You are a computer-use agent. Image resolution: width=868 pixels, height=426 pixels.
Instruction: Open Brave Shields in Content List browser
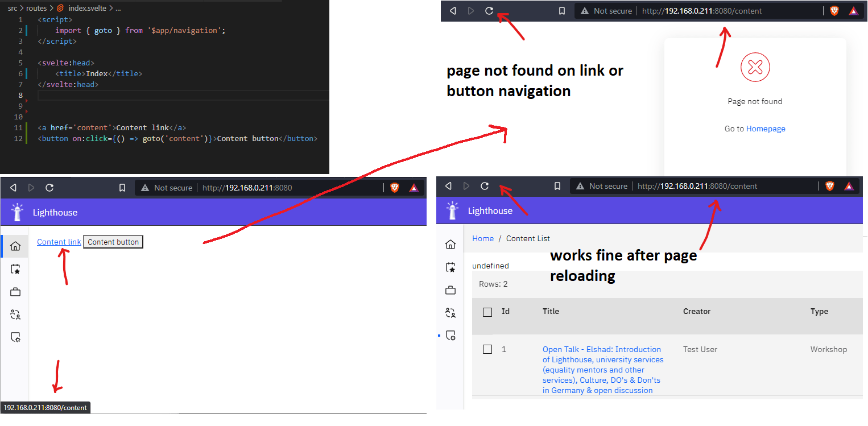830,186
